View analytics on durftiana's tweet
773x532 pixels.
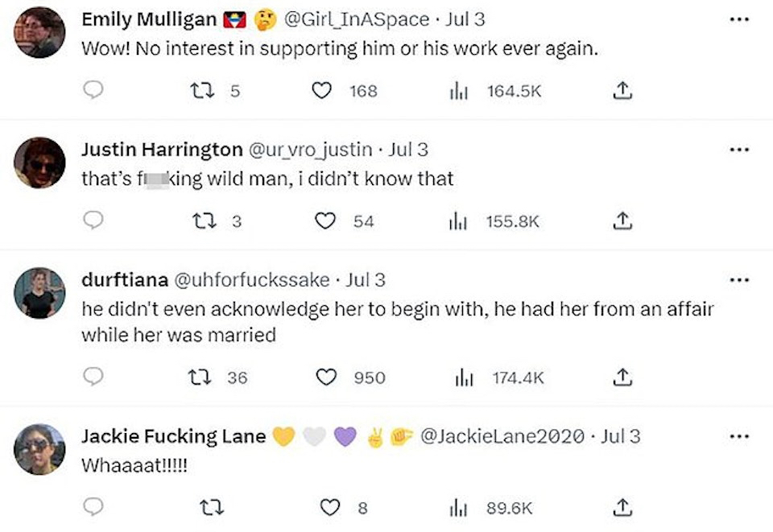pos(463,377)
